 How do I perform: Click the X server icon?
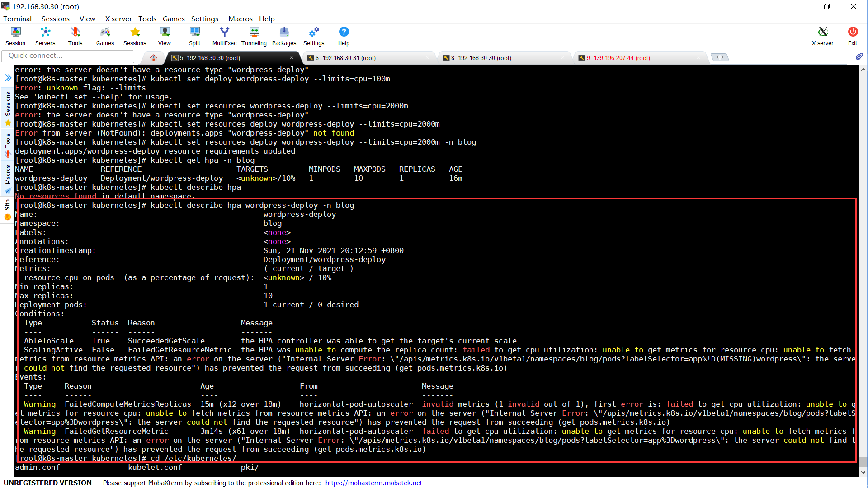point(822,36)
